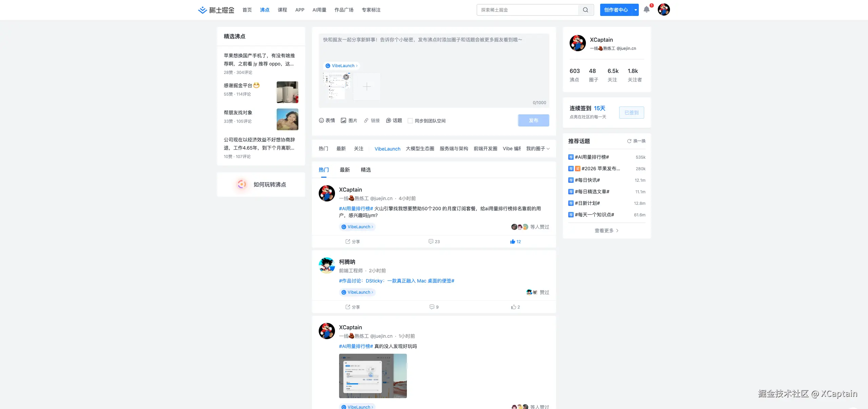
Task: Remove the uploaded image thumbnail
Action: (346, 77)
